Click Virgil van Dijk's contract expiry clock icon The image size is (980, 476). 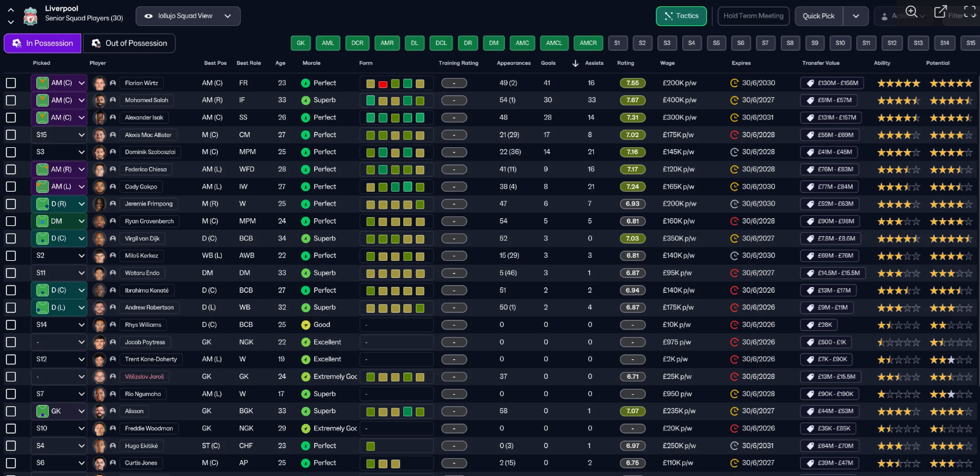point(735,239)
